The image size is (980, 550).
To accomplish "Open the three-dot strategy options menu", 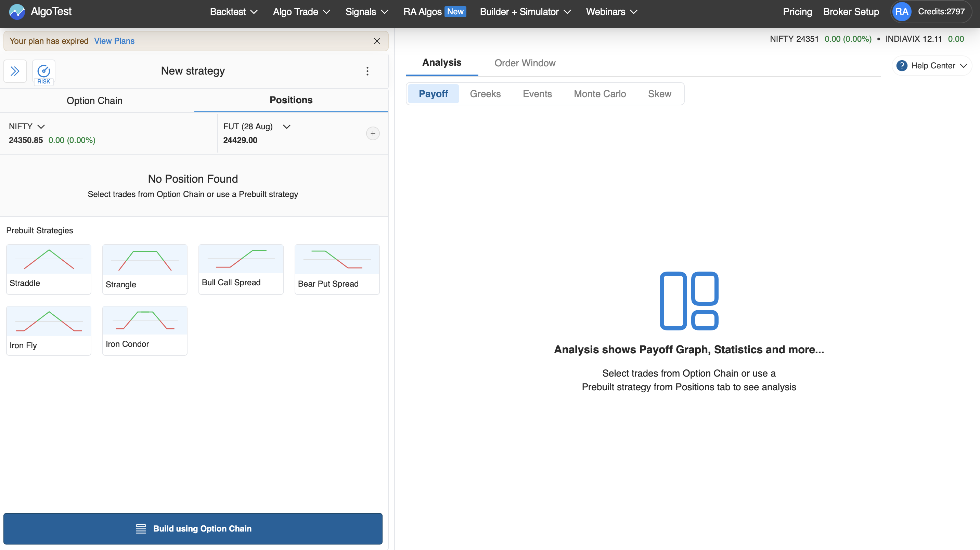I will click(x=367, y=71).
